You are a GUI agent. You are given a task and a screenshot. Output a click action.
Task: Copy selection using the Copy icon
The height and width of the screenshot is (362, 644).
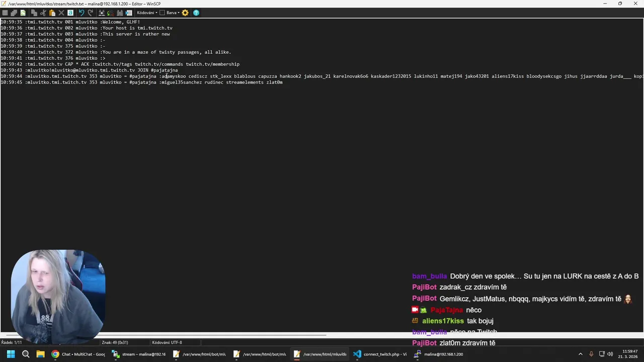click(34, 13)
